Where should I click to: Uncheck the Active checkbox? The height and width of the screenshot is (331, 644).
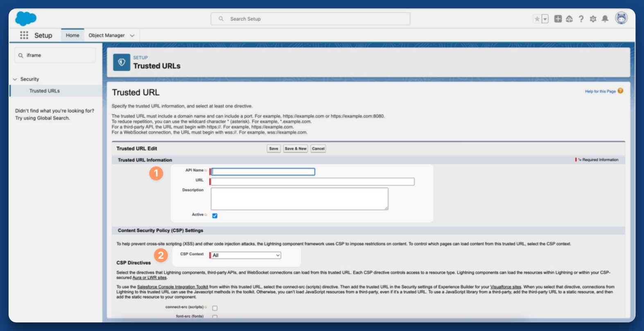tap(215, 215)
